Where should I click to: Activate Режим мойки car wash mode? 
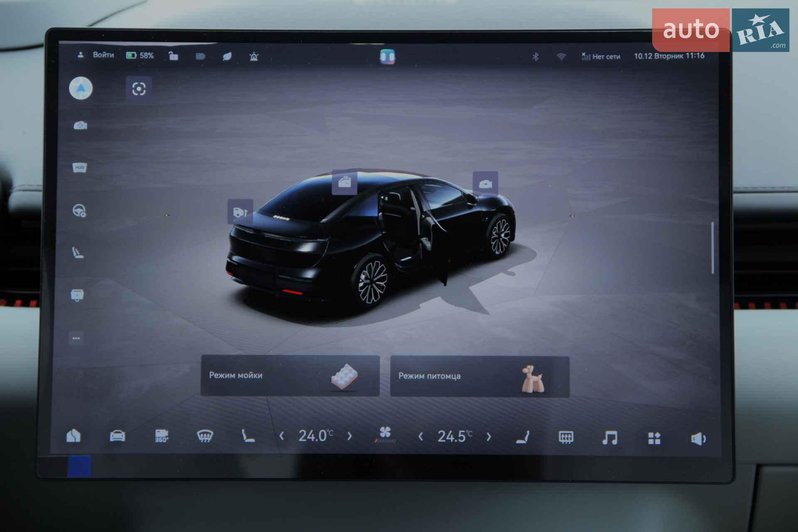pyautogui.click(x=290, y=375)
